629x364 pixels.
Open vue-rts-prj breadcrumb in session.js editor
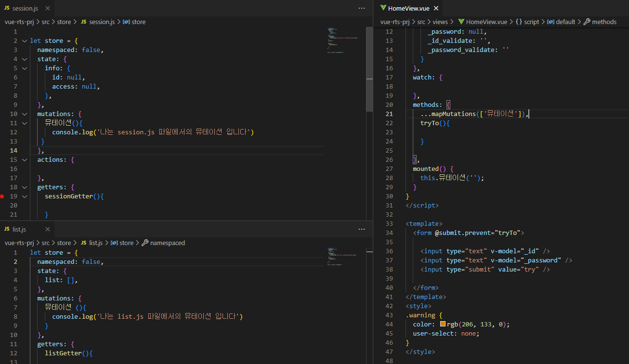[x=18, y=22]
